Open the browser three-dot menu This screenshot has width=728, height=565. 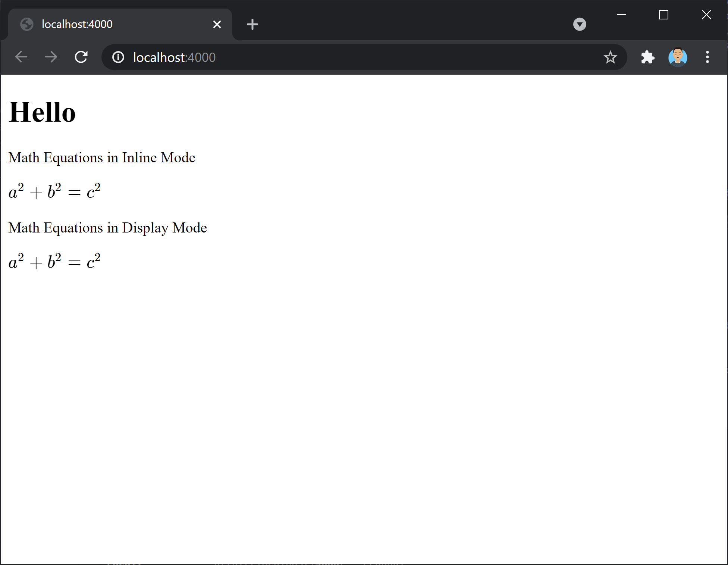tap(707, 57)
